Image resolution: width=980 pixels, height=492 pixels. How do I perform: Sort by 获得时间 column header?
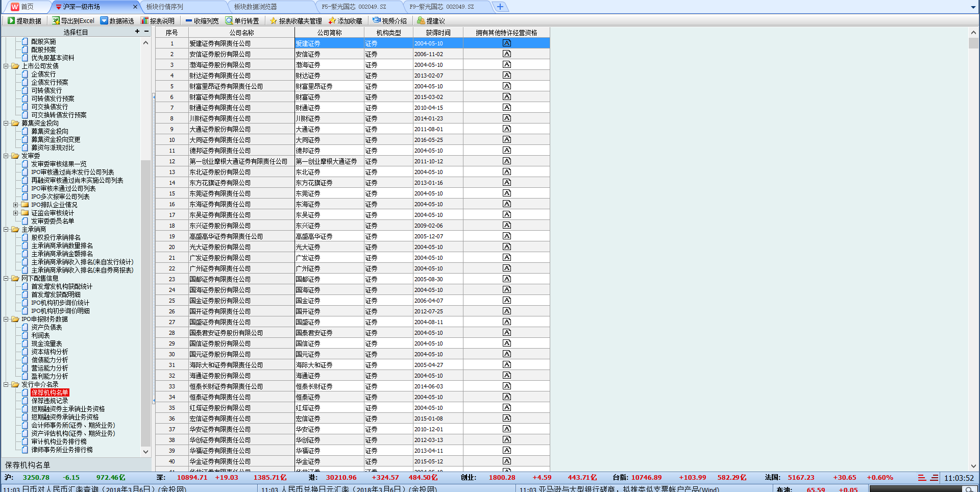(x=438, y=32)
